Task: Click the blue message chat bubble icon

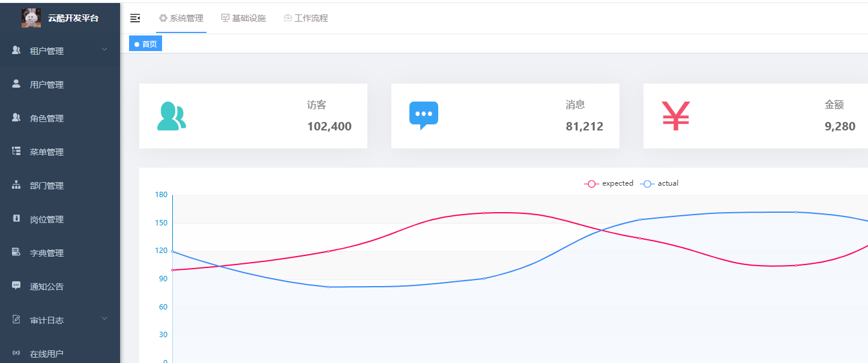Action: click(424, 115)
